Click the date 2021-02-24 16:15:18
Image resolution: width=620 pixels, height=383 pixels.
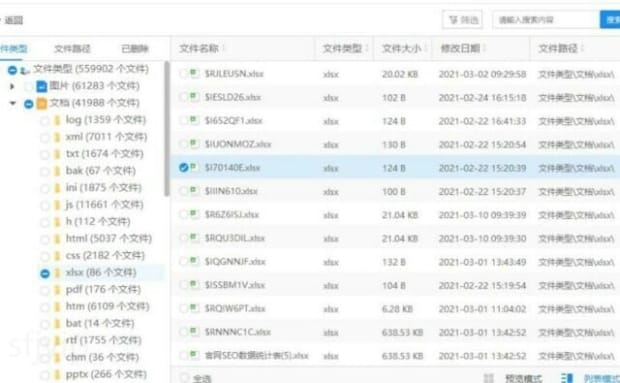482,98
